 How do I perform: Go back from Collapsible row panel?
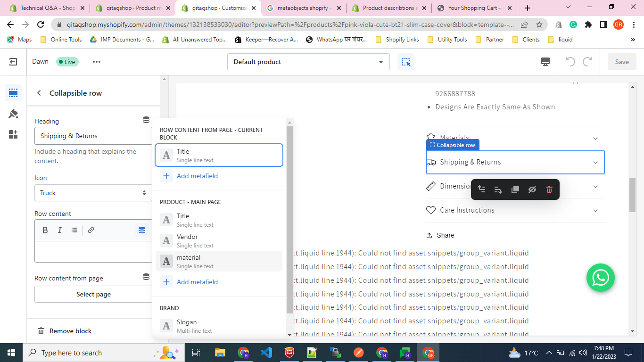pyautogui.click(x=39, y=93)
